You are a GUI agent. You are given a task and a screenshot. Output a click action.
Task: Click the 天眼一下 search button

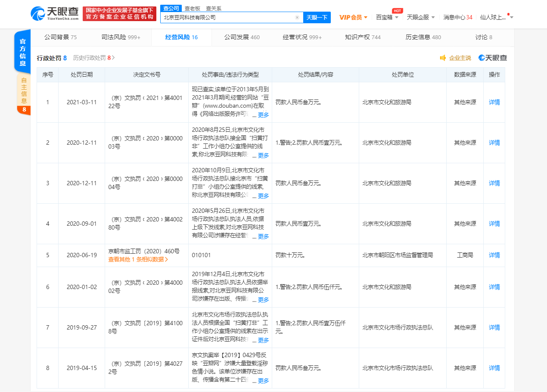click(317, 17)
